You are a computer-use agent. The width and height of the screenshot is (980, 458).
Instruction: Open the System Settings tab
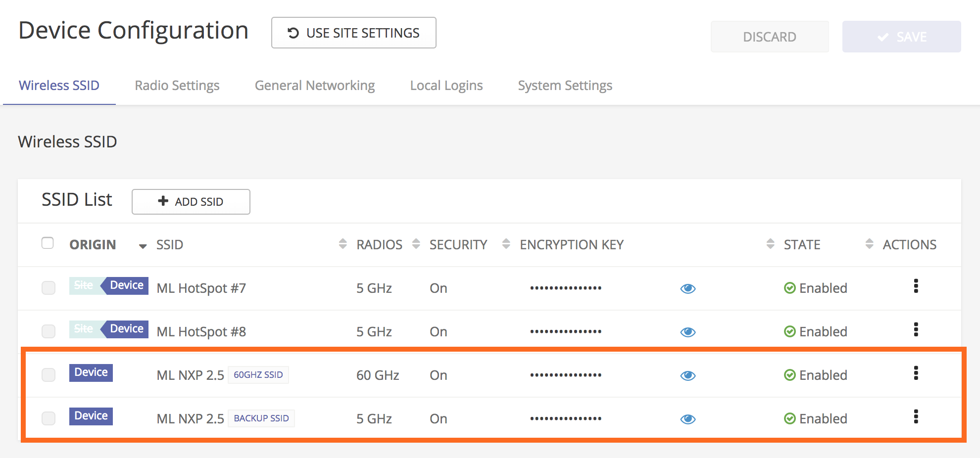565,85
